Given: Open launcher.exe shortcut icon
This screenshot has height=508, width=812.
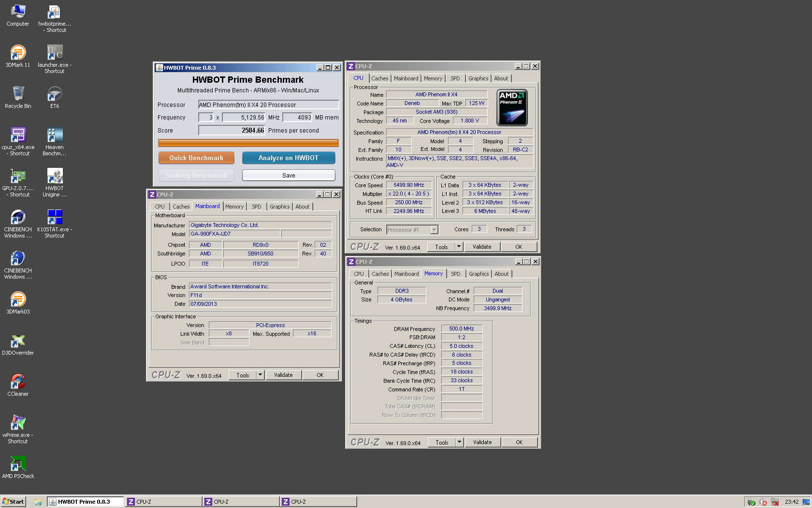Looking at the screenshot, I should pyautogui.click(x=54, y=60).
